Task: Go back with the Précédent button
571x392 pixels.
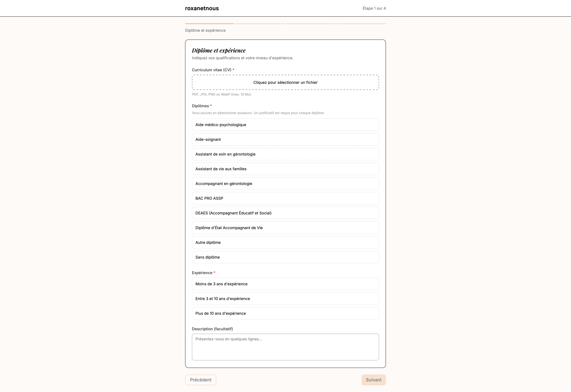Action: pyautogui.click(x=201, y=380)
